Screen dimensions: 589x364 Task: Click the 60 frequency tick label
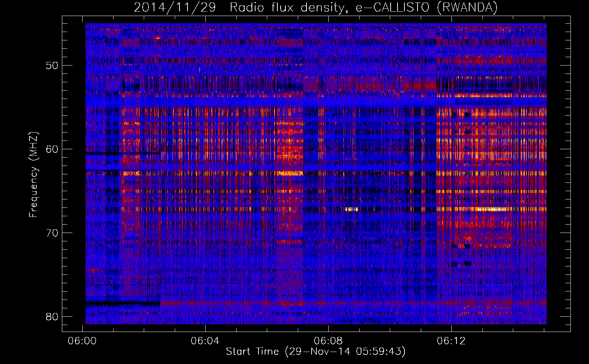click(52, 149)
